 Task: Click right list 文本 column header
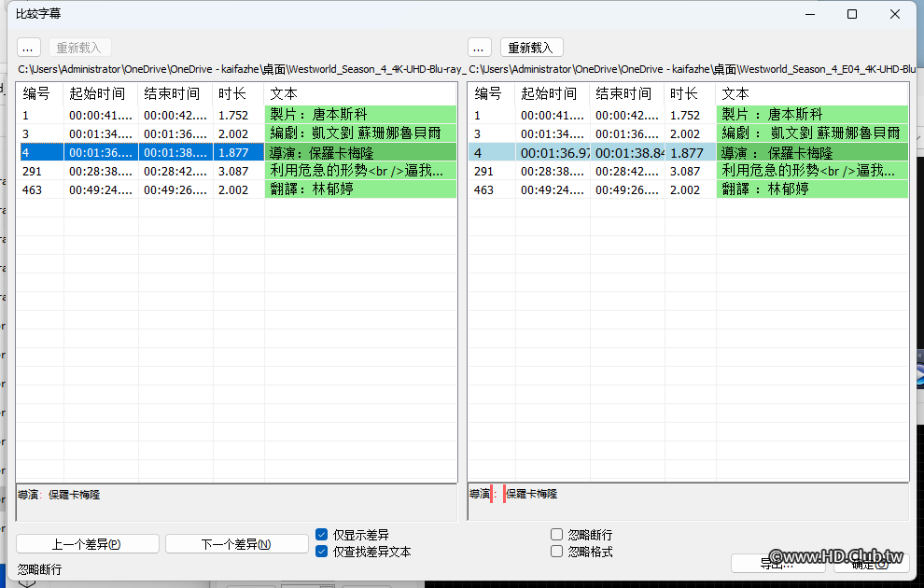[x=812, y=93]
